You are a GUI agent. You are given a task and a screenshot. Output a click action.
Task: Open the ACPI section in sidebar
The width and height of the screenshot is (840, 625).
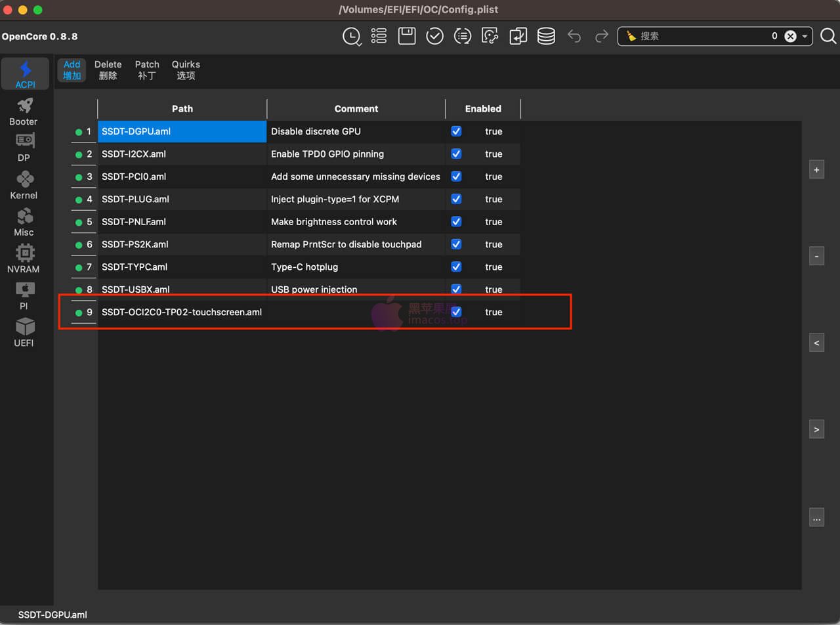point(25,74)
